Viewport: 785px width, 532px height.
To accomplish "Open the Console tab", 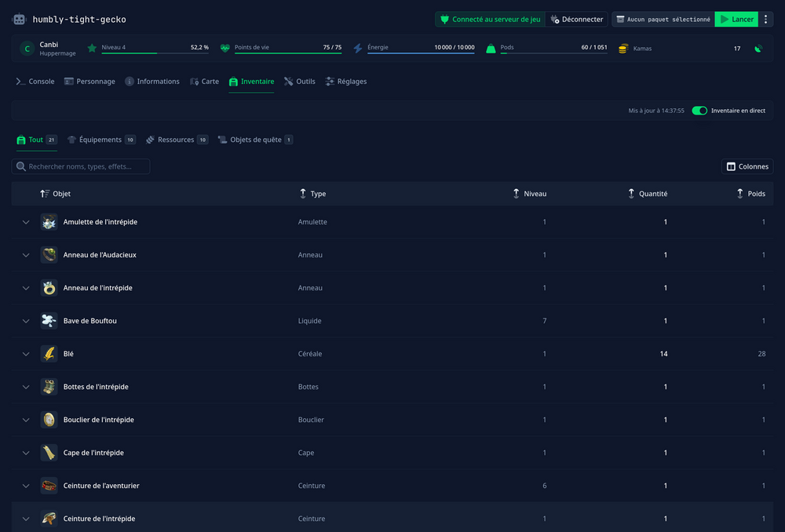I will (35, 82).
